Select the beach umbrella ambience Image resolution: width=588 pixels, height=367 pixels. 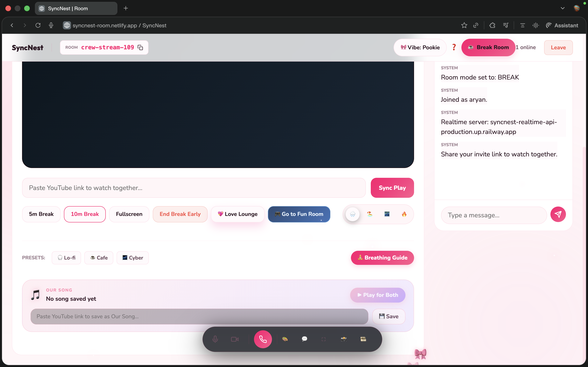(x=370, y=214)
